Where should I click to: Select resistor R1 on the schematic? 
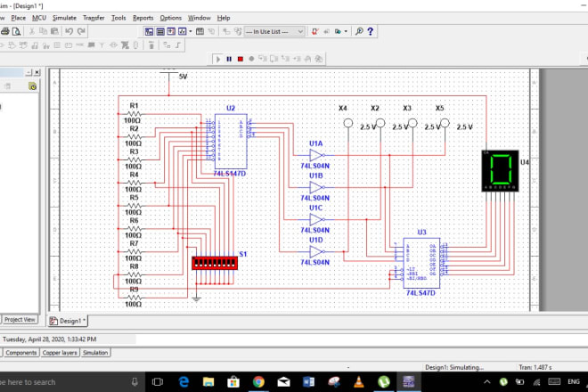135,114
